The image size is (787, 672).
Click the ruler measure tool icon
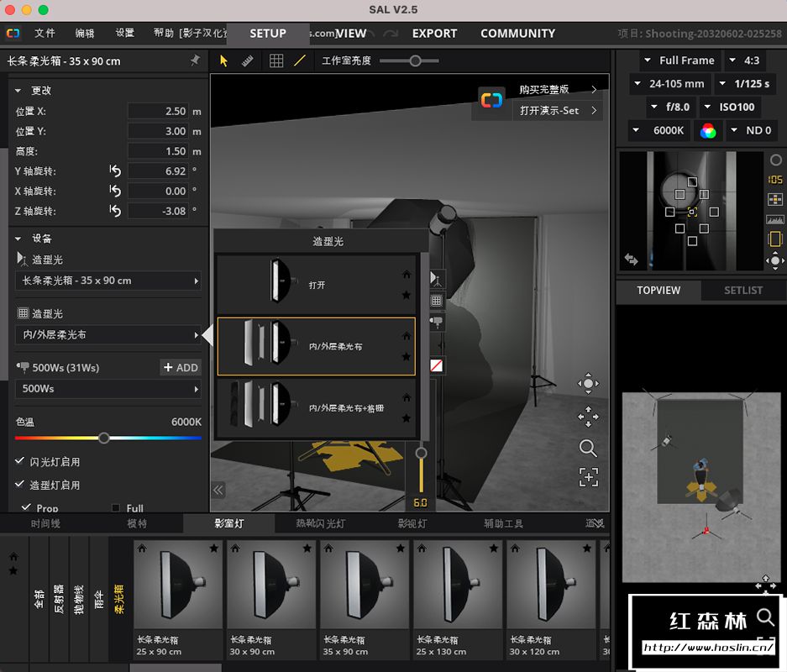click(x=248, y=60)
